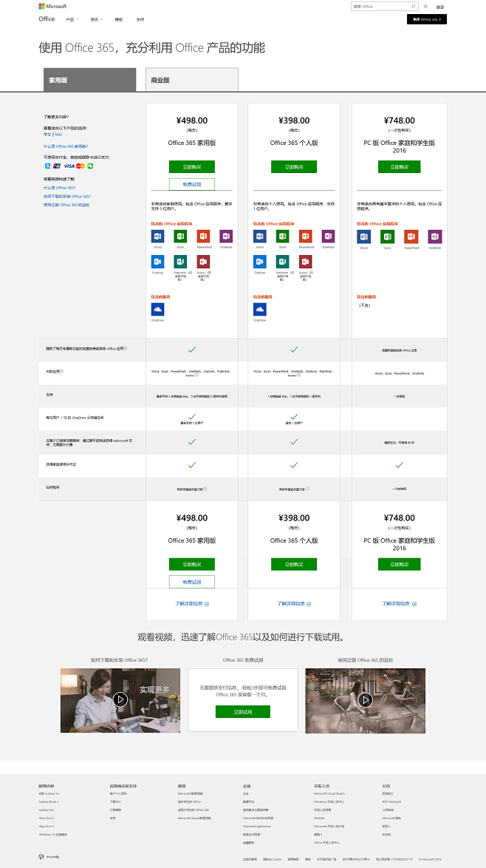Click the Outlook icon under Office 365 个人版
Screen dimensions: 486x868
point(260,262)
